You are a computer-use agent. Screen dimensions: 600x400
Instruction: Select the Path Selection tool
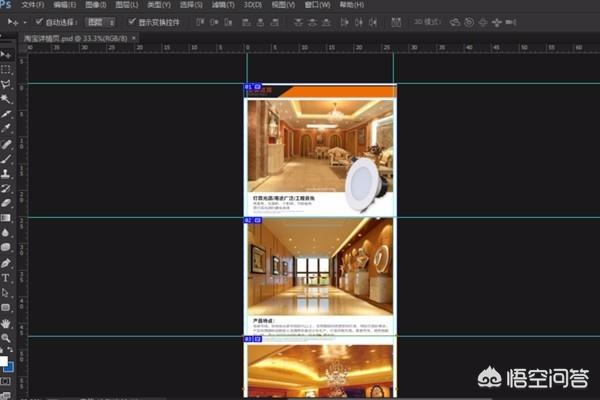pyautogui.click(x=6, y=293)
